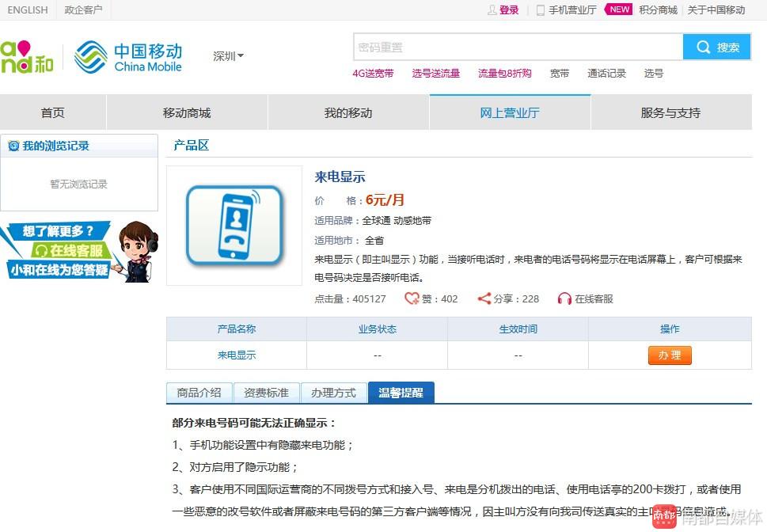Click the globe icon beside 我的浏览记录
Screen dimensions: 767x532
point(12,145)
